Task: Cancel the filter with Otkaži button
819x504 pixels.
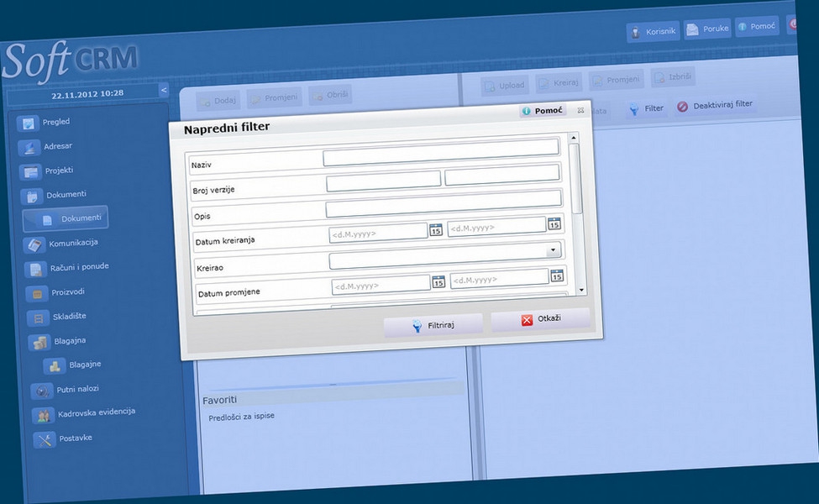Action: click(x=540, y=320)
